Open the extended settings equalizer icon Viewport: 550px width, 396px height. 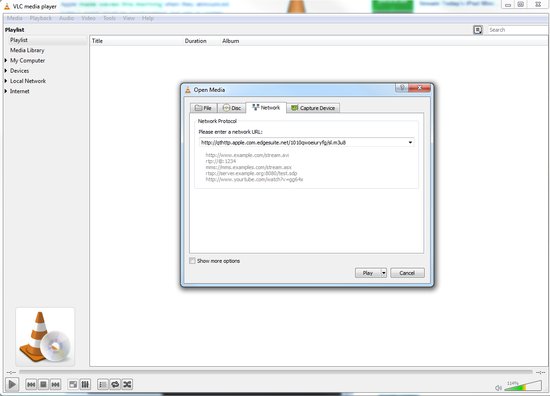[85, 384]
